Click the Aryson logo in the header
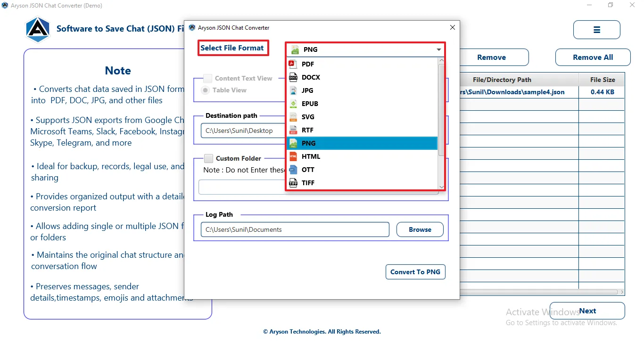 (x=37, y=29)
